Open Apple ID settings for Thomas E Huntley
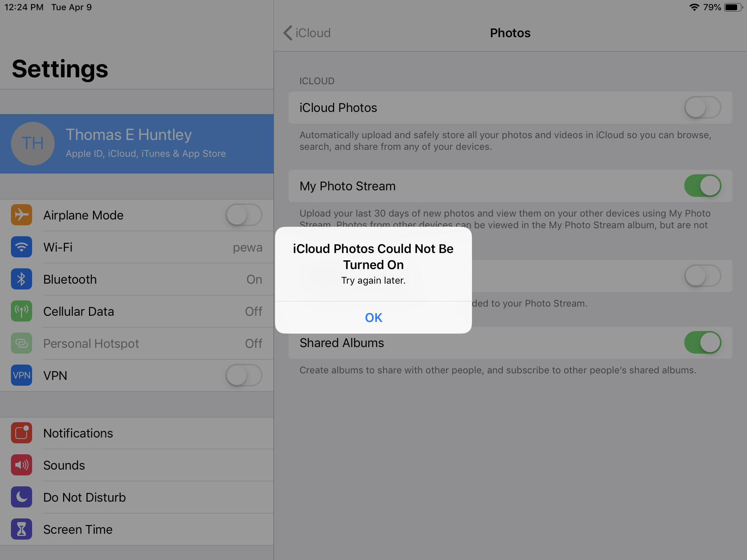The width and height of the screenshot is (747, 560). (x=137, y=143)
